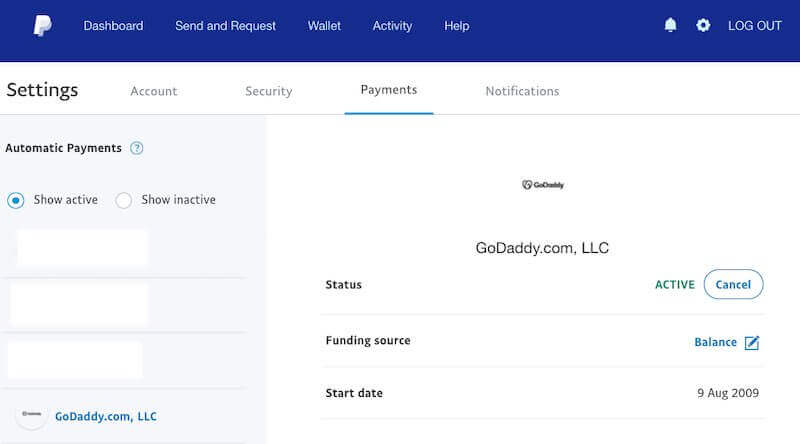Click the ACTIVE status text
This screenshot has height=444, width=800.
[674, 284]
